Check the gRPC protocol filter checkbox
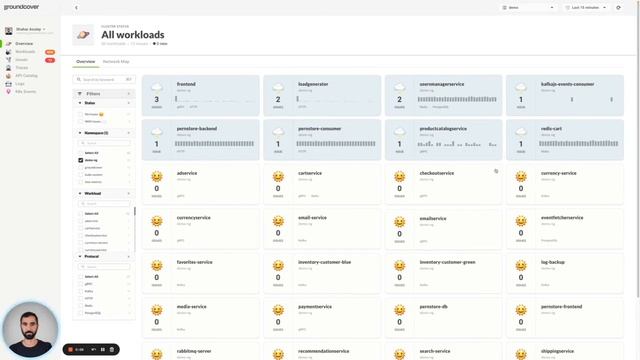This screenshot has height=360, width=640. coord(80,284)
